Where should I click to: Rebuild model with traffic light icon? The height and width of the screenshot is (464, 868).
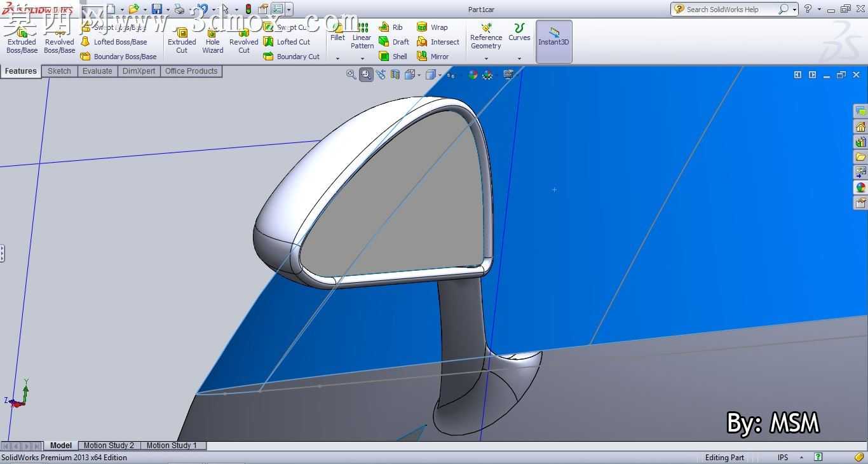point(248,9)
